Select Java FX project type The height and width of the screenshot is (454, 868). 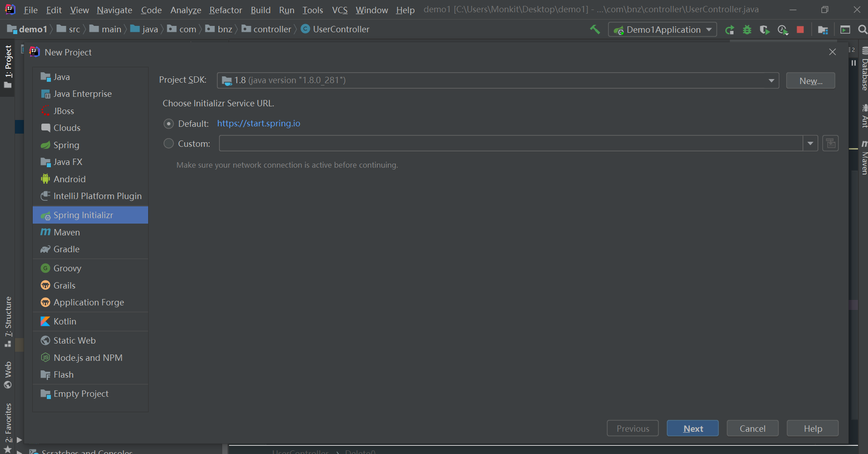[x=90, y=162]
